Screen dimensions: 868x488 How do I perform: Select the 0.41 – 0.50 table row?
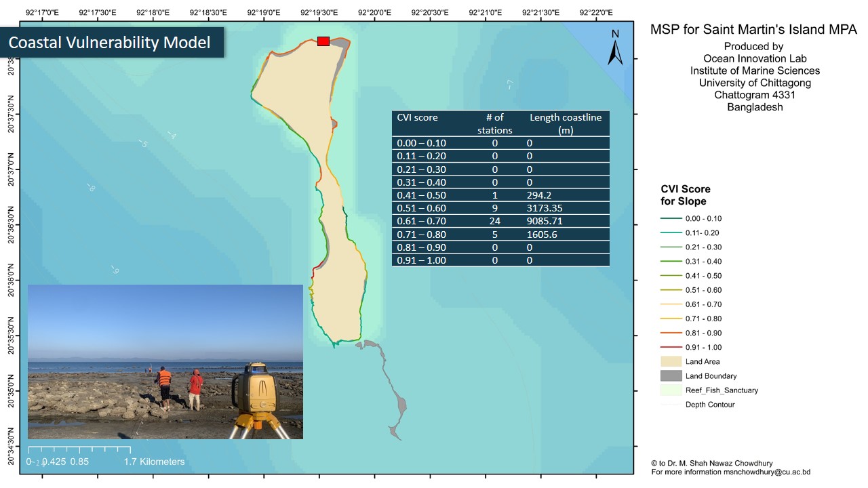click(x=500, y=195)
